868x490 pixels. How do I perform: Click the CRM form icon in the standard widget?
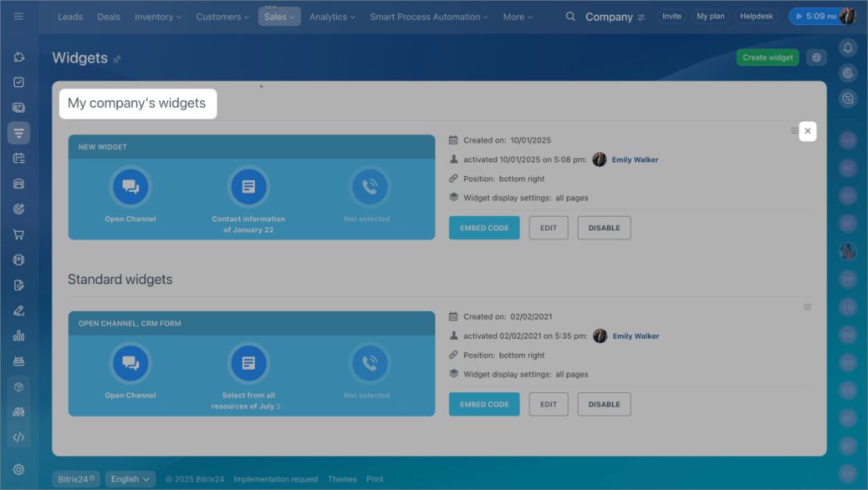tap(249, 363)
